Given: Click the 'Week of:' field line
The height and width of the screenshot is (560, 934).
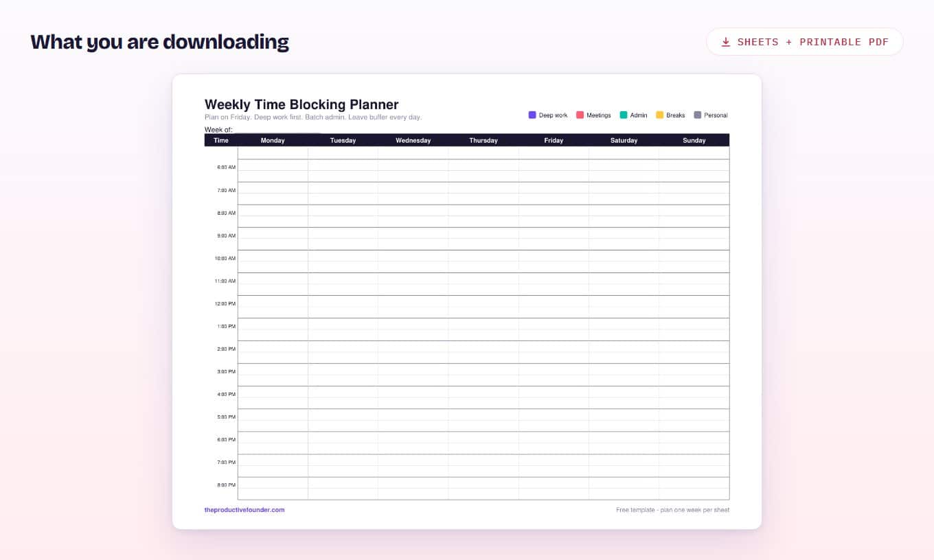Looking at the screenshot, I should [x=277, y=131].
